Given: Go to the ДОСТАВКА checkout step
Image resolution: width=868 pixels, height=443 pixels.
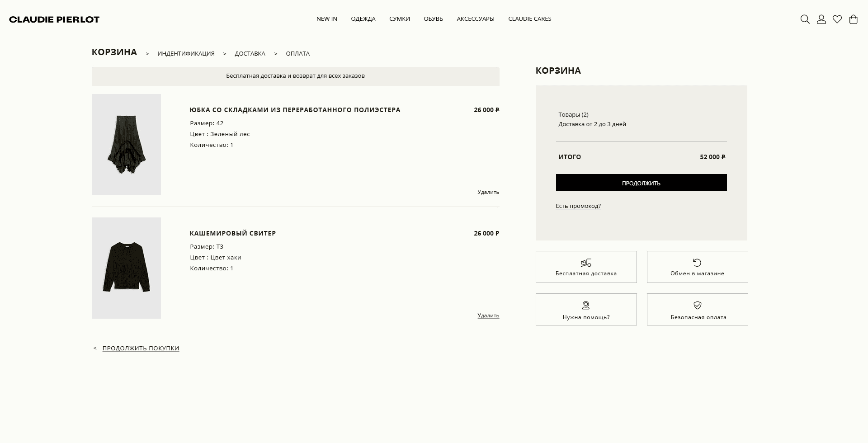Looking at the screenshot, I should (250, 54).
